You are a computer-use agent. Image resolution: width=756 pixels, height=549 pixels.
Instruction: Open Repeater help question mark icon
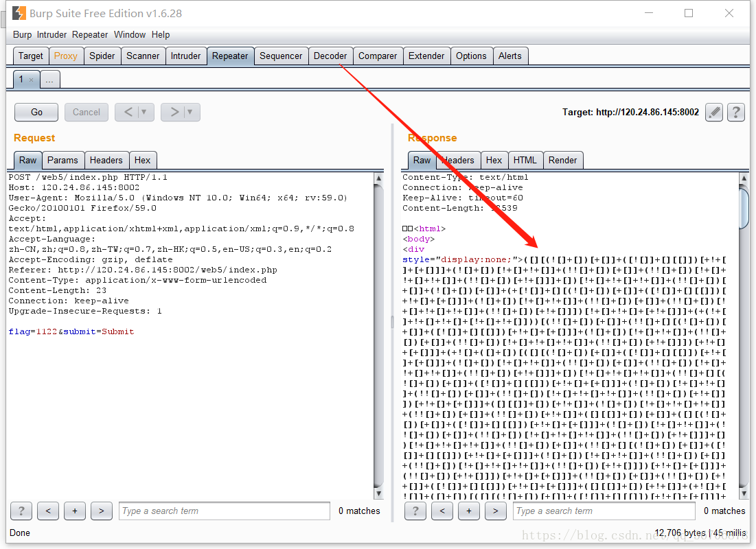(736, 113)
